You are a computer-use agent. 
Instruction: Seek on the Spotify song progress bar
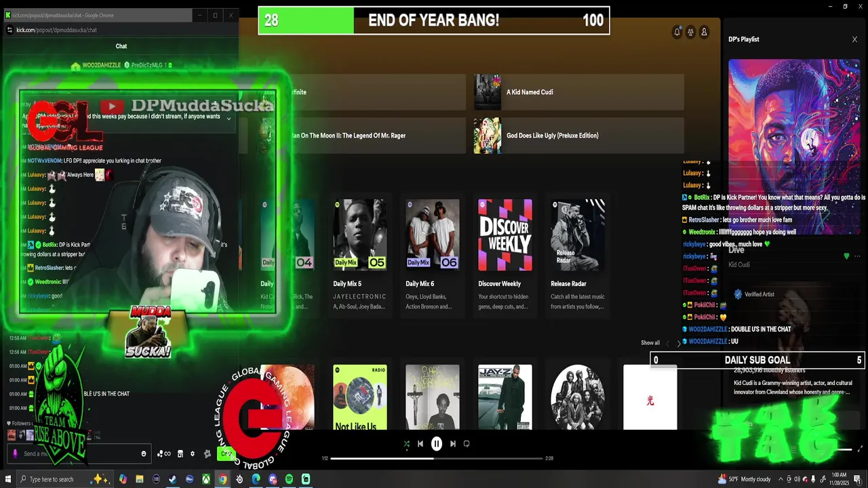click(x=437, y=458)
